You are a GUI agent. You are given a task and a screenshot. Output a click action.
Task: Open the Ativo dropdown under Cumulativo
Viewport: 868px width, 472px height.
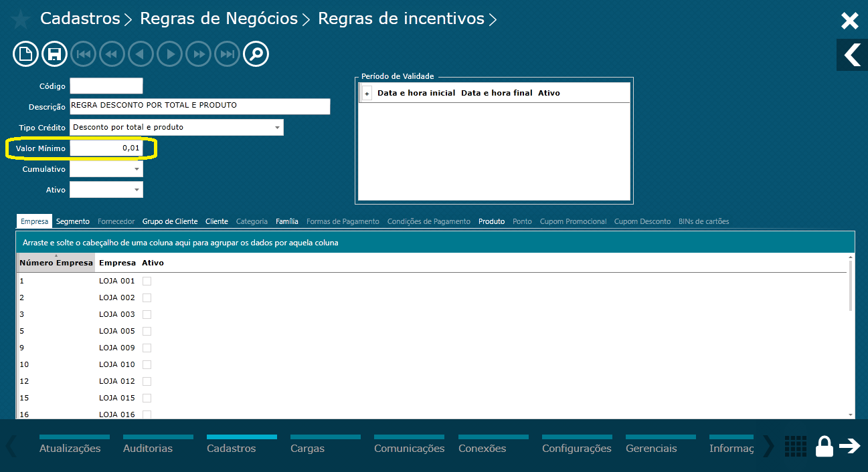pyautogui.click(x=137, y=190)
